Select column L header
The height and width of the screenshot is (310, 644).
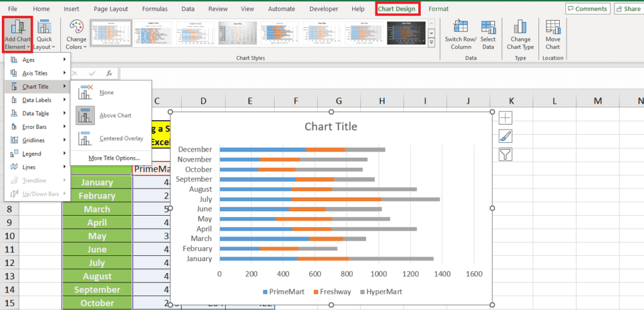coord(555,101)
